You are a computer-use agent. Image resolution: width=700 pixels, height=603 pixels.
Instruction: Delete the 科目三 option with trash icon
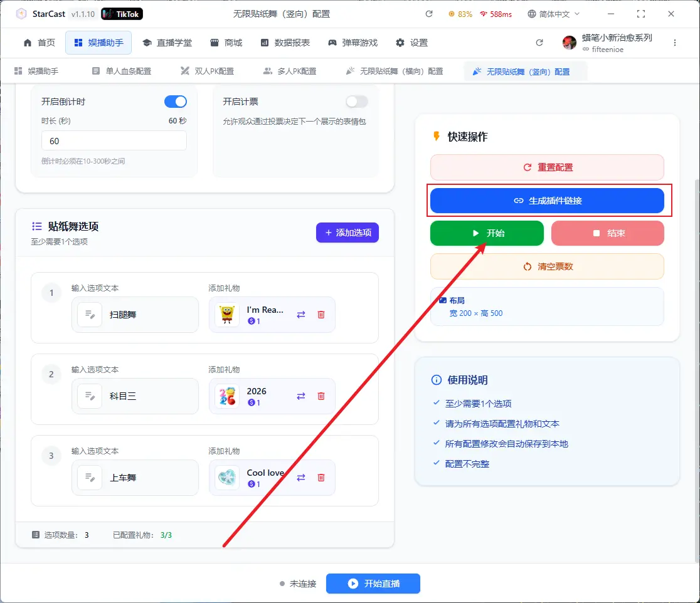(321, 396)
